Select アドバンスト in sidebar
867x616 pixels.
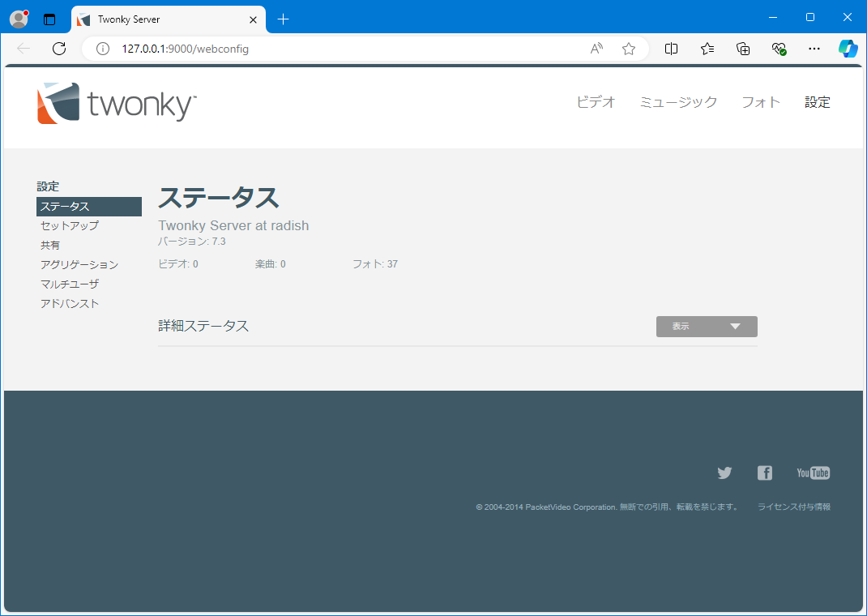tap(70, 303)
